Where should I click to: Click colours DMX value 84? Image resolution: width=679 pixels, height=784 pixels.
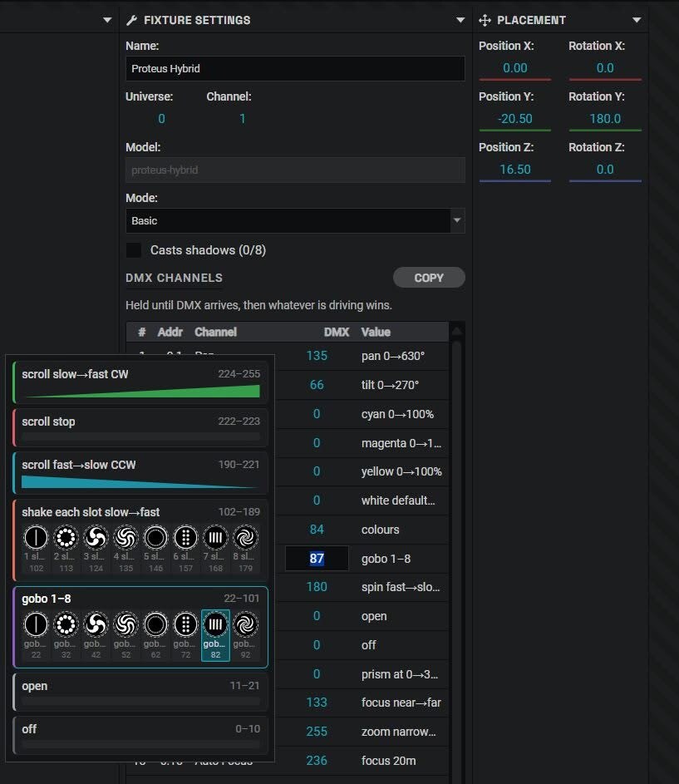[317, 529]
